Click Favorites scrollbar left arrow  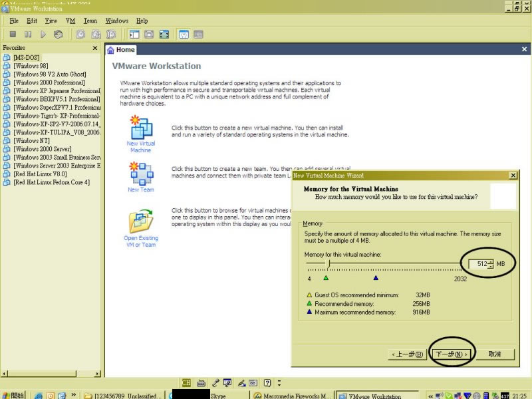(x=5, y=374)
